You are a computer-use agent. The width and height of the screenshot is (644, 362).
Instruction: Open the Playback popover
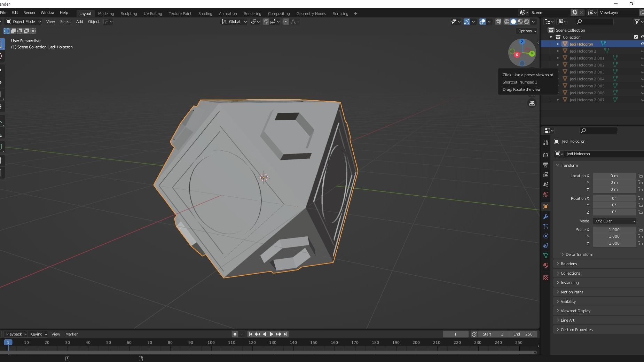[16, 334]
